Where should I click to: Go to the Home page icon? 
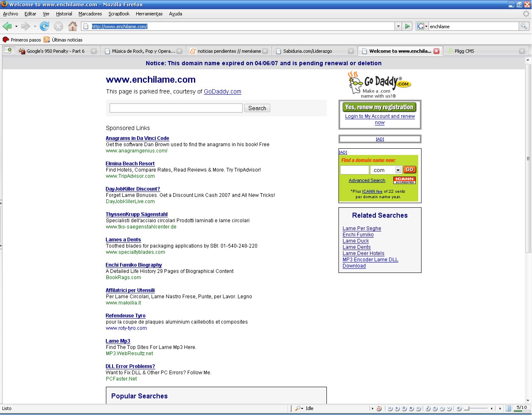tap(73, 27)
